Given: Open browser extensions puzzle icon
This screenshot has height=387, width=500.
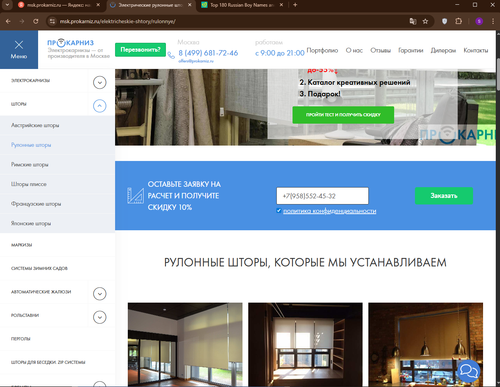Looking at the screenshot, I should 459,21.
